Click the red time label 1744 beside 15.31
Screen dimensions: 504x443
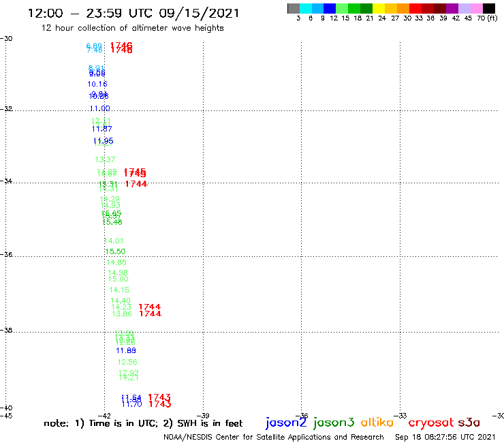click(x=136, y=184)
